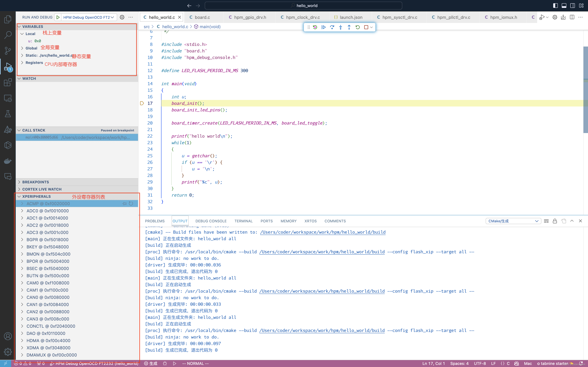
Task: Toggle output auto-scroll lock
Action: 555,221
